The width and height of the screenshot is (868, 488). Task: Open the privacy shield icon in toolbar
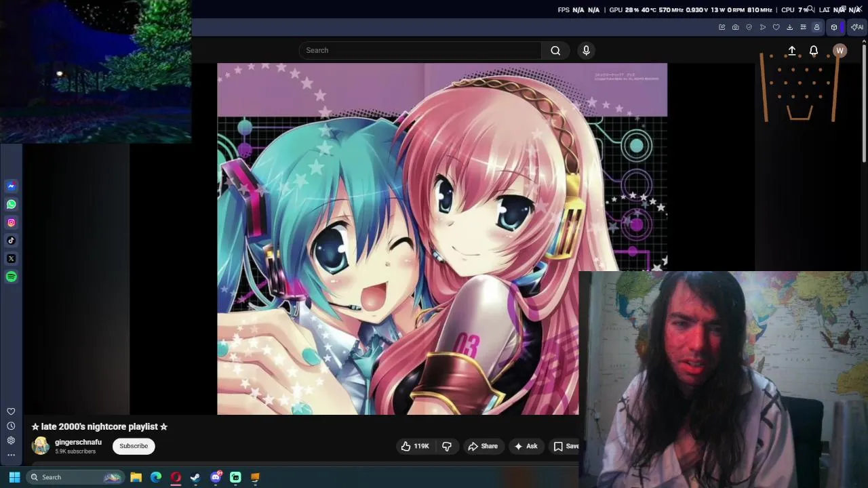point(749,27)
